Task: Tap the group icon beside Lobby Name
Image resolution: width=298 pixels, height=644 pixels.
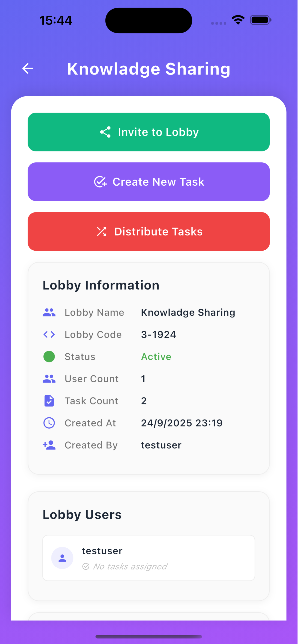Action: coord(49,312)
